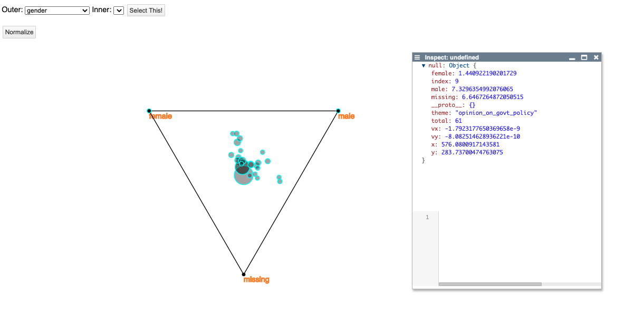Collapse the null Object tree node

423,66
